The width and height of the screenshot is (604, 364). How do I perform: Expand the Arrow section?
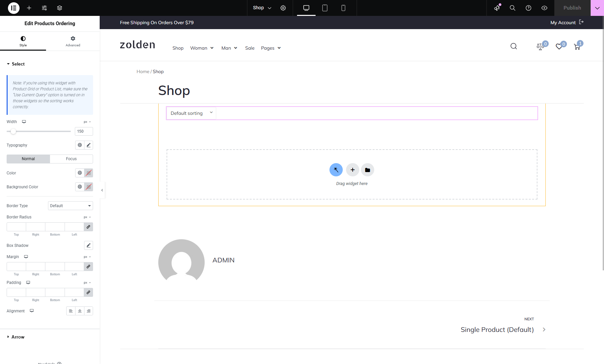pyautogui.click(x=16, y=337)
